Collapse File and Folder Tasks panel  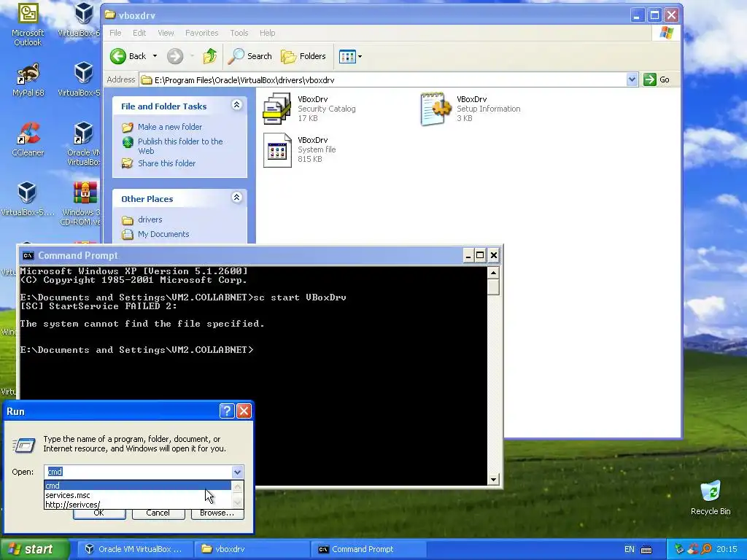(x=236, y=105)
